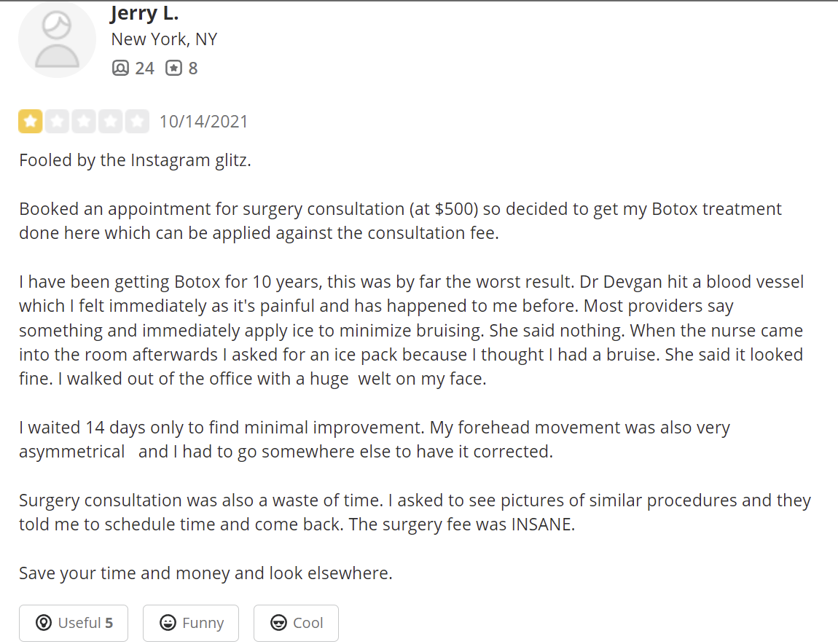The image size is (838, 644).
Task: Mark the review as Useful
Action: click(x=74, y=623)
